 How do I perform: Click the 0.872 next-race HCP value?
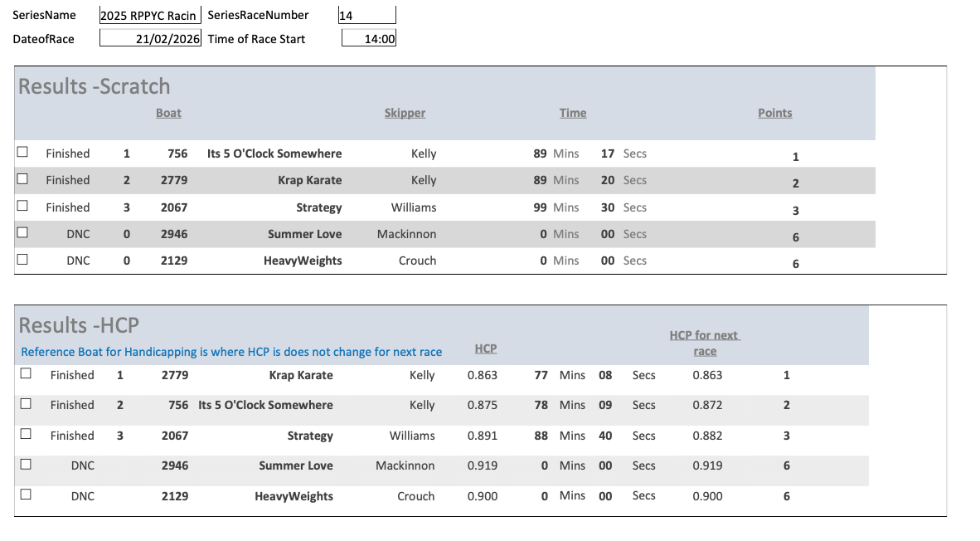(707, 405)
